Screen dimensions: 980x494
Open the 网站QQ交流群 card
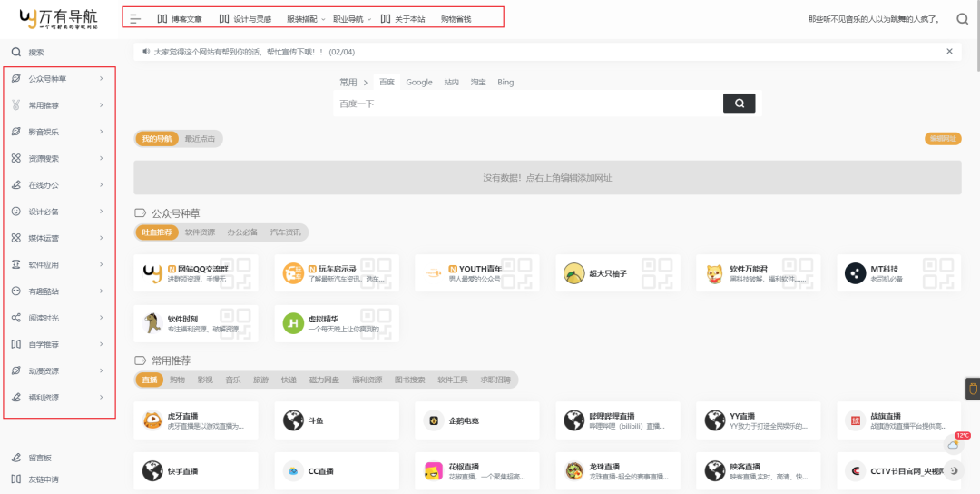tap(196, 272)
